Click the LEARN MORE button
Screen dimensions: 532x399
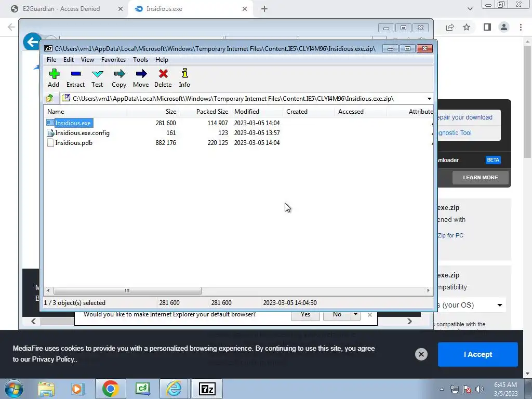pos(481,178)
